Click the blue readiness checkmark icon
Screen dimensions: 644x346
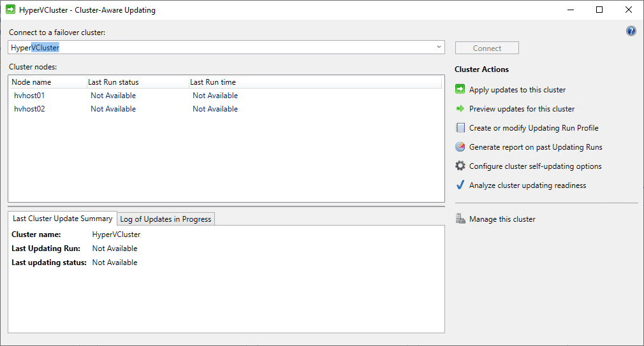(x=460, y=185)
